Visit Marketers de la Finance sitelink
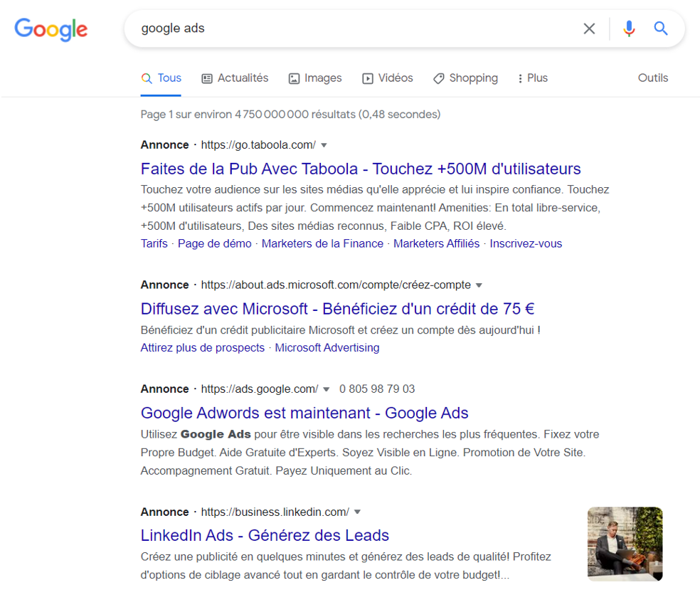 tap(322, 243)
